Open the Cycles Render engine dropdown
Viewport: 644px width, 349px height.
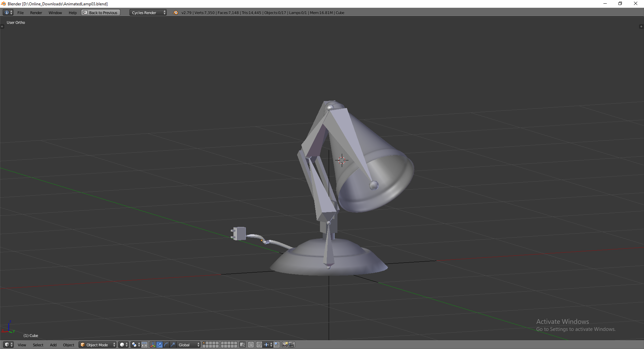[148, 13]
